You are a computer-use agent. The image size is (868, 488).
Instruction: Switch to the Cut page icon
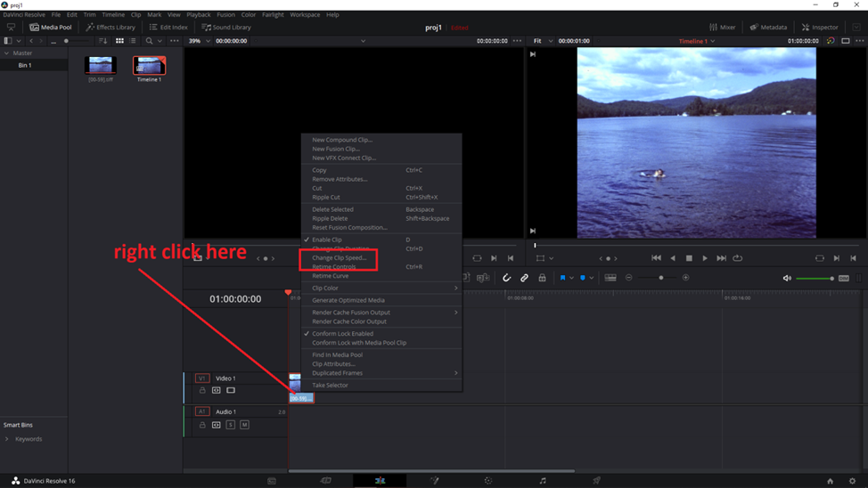point(325,481)
